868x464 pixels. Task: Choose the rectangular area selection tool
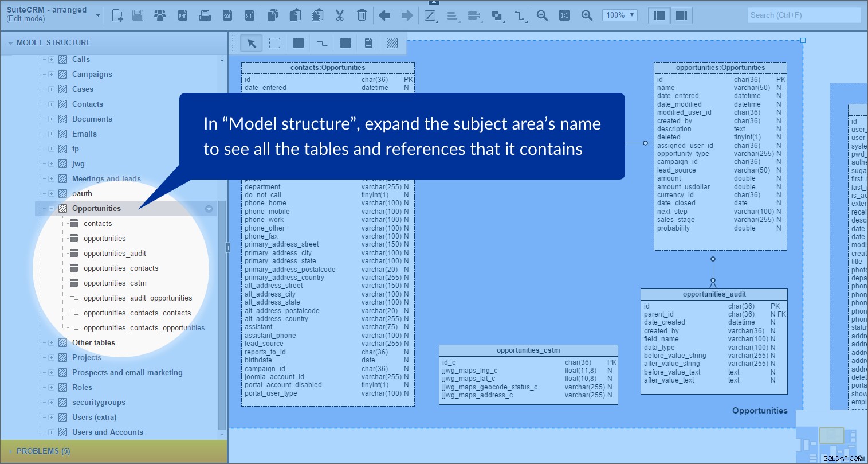(275, 43)
